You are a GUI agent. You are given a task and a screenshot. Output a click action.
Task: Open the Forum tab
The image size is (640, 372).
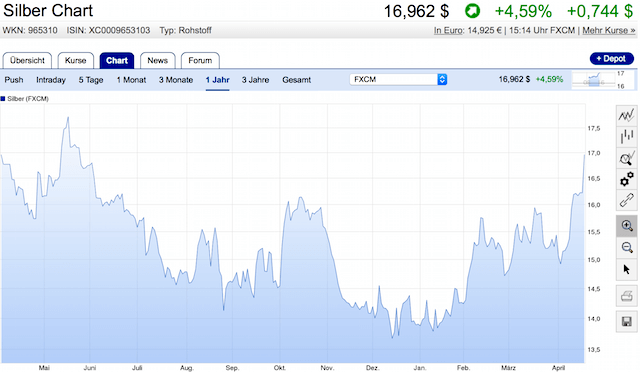(x=200, y=60)
